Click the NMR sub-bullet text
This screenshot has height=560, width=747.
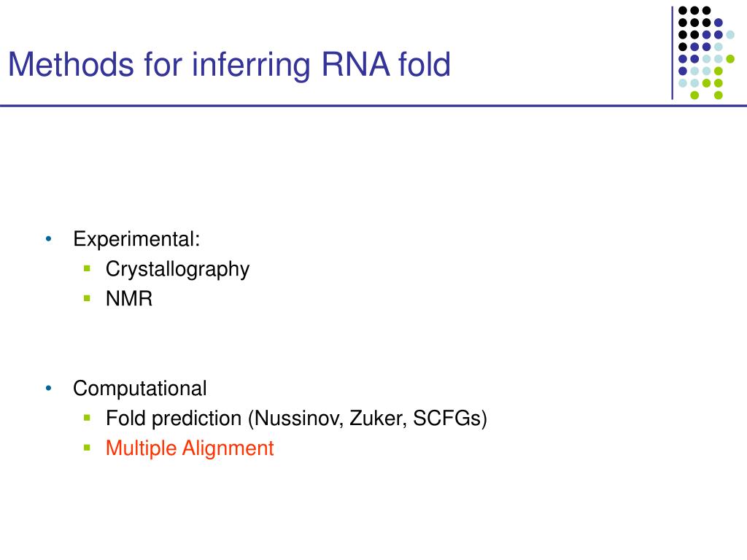pos(129,299)
